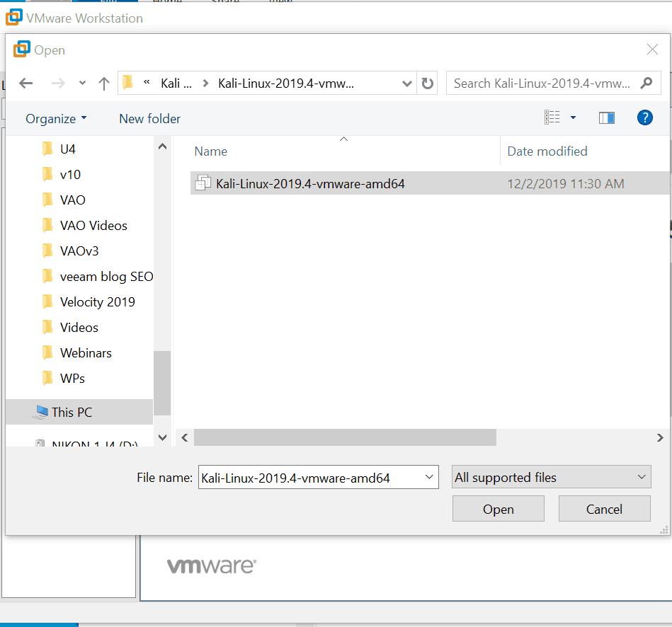Click the Kali parent folder breadcrumb
Image resolution: width=672 pixels, height=627 pixels.
click(x=176, y=83)
